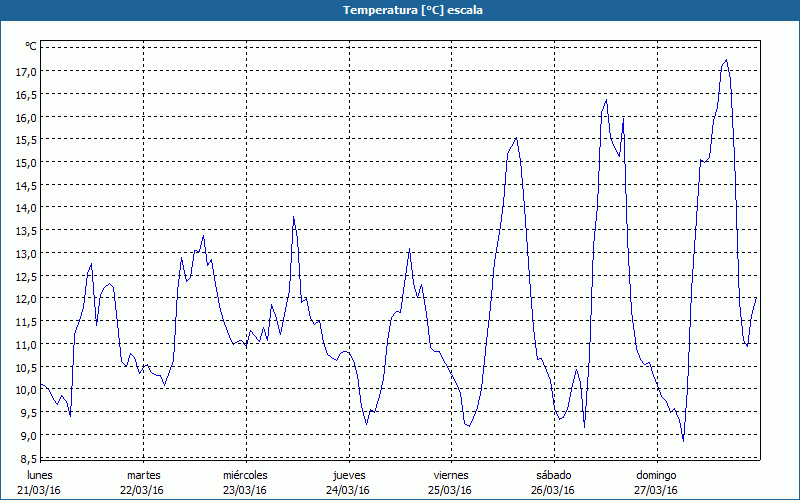The width and height of the screenshot is (800, 500).
Task: Click the 'viernes' day label
Action: [x=451, y=475]
